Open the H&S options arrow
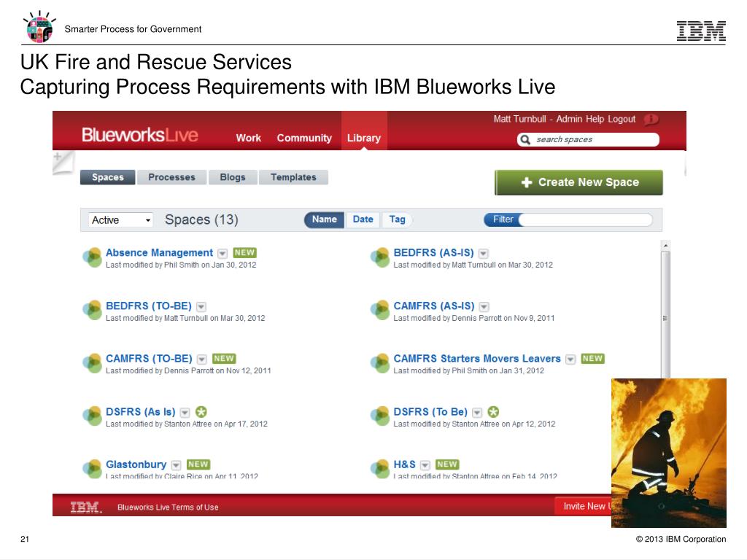Screen dimensions: 747x560 tap(425, 465)
